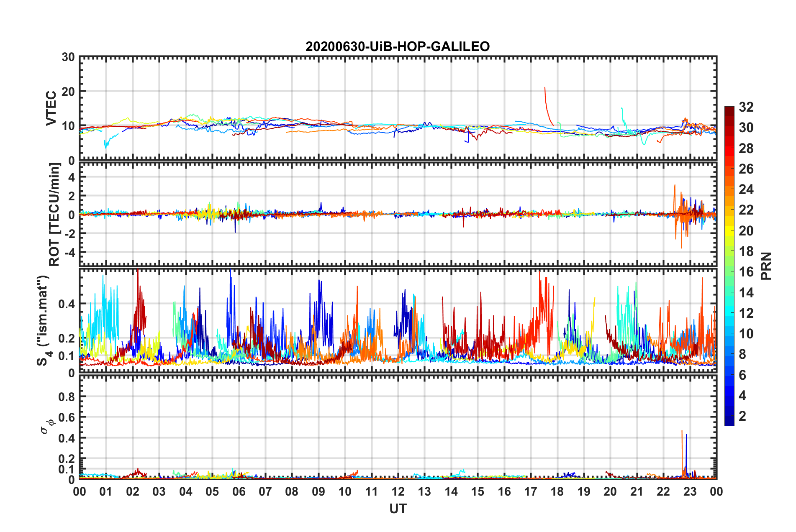Click inside the sigma-phi plot panel
This screenshot has width=796, height=532.
pyautogui.click(x=398, y=427)
